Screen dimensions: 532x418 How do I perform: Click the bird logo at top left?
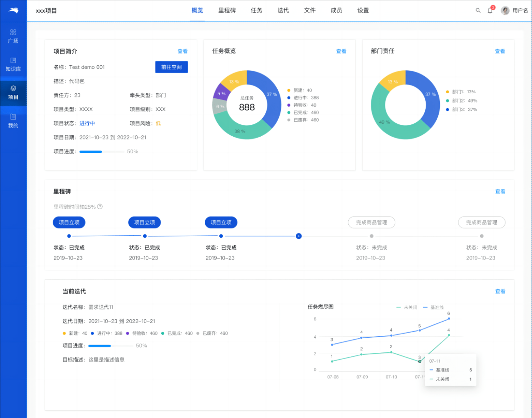13,10
